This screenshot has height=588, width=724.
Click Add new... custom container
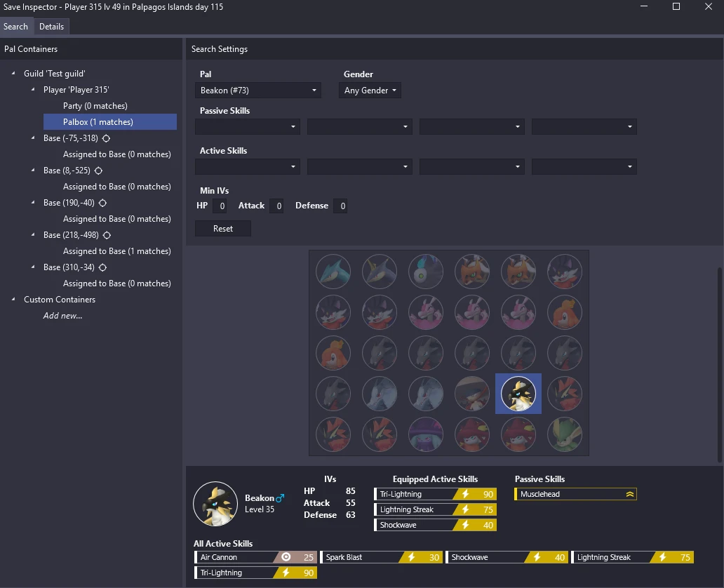pos(63,316)
